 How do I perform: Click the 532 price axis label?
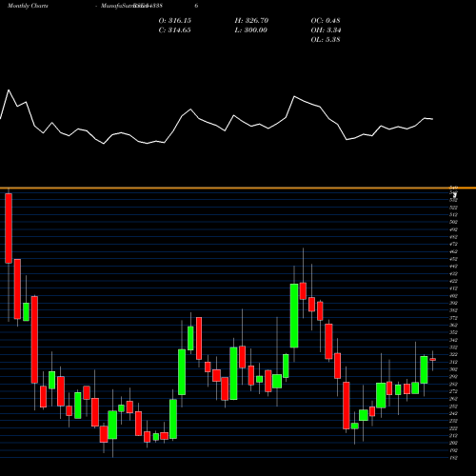[x=453, y=200]
